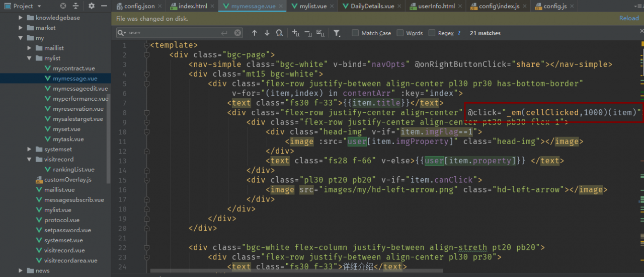Click the Find All / show in Find window icon

click(279, 33)
